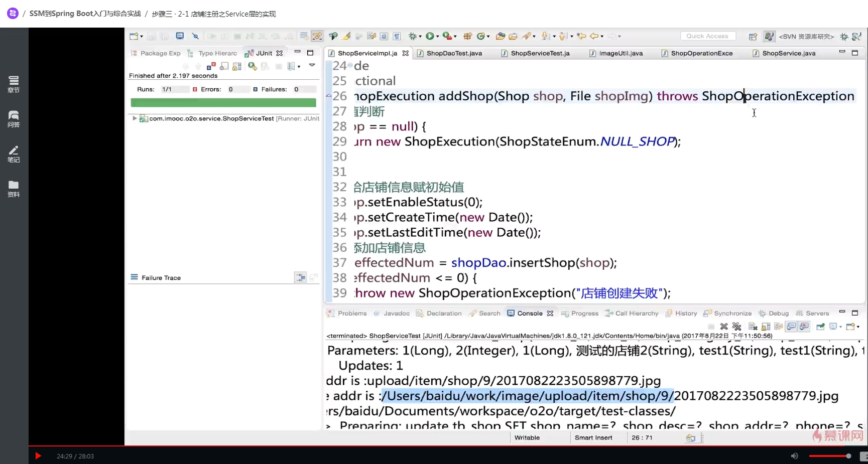Mute the video via speaker icon
The image size is (868, 464).
[794, 456]
